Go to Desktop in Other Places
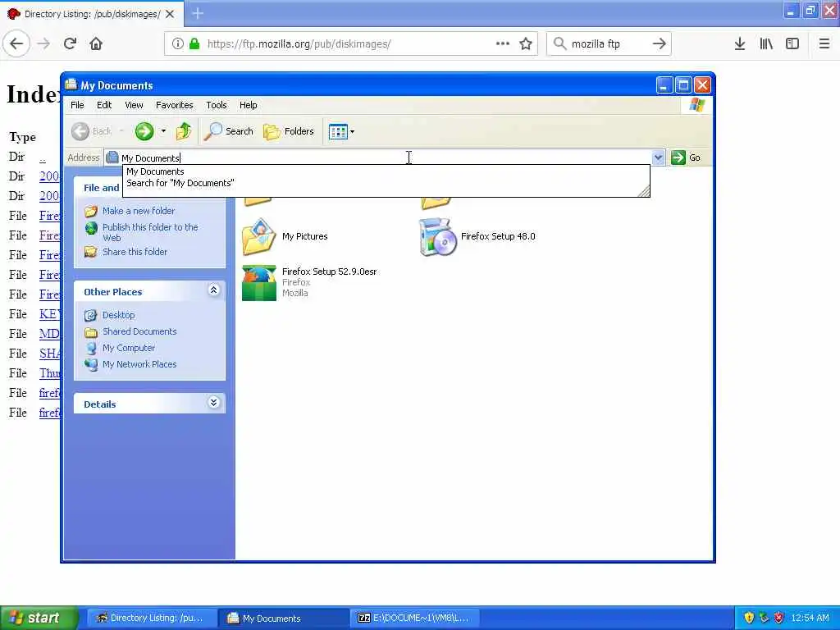Image resolution: width=840 pixels, height=630 pixels. (x=118, y=315)
